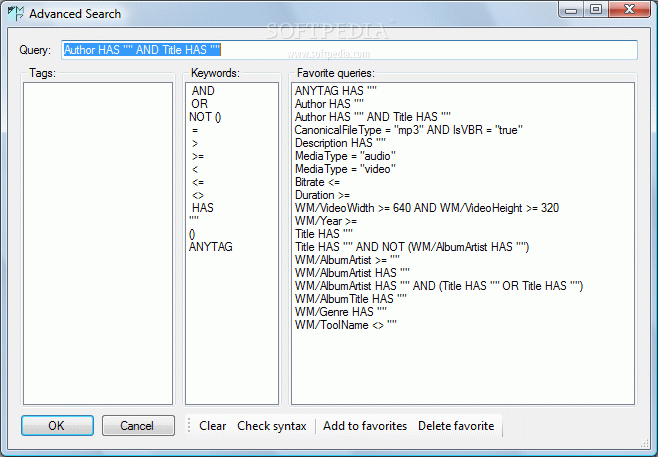Click inside the empty Tags list box

(98, 243)
